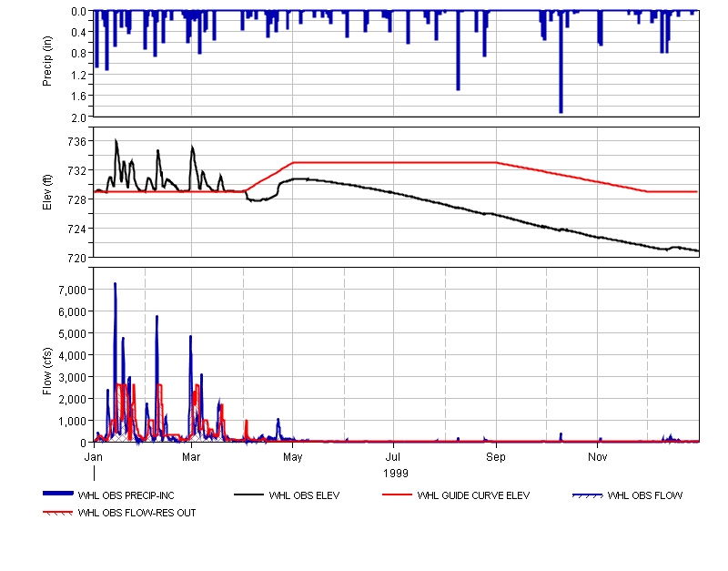Click the Jul tick label on time axis

[393, 456]
